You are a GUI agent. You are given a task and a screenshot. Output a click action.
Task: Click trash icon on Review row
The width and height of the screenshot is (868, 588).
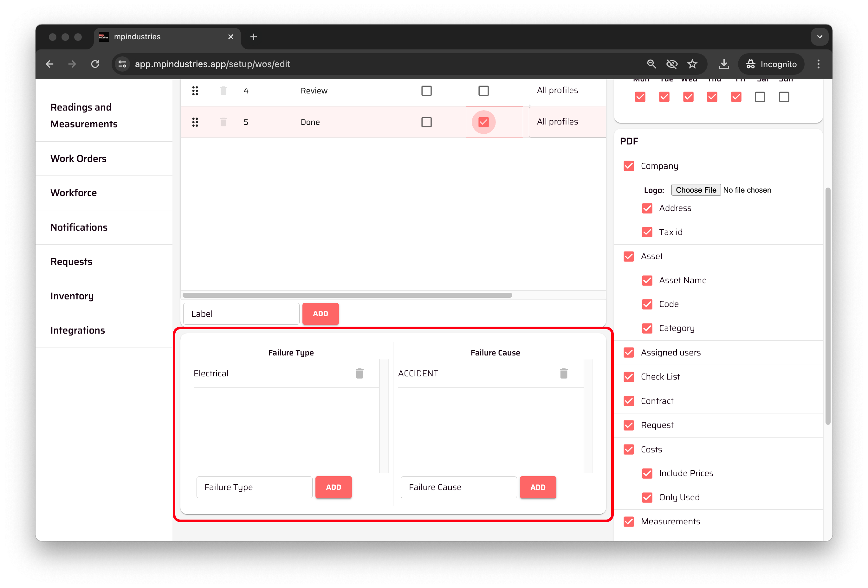coord(223,91)
